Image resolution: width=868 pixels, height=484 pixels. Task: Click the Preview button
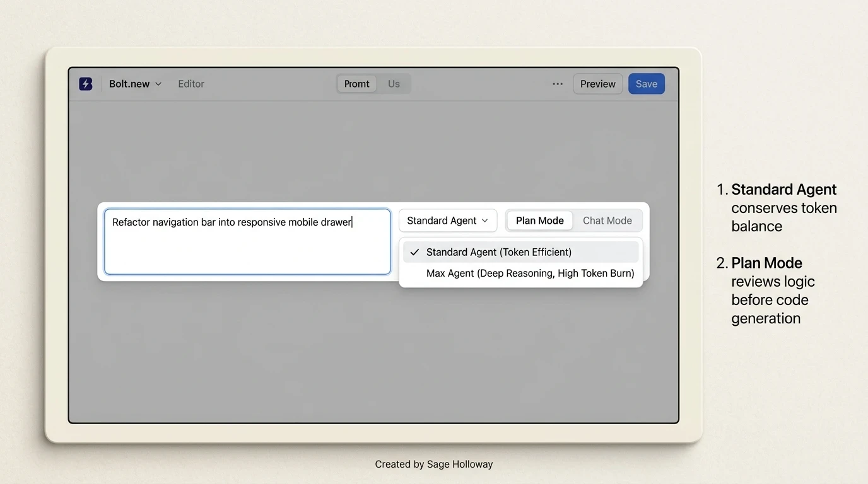[x=598, y=84]
